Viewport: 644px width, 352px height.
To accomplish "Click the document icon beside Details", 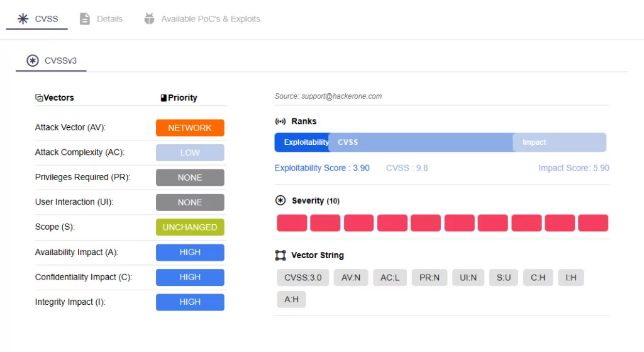I will click(85, 19).
